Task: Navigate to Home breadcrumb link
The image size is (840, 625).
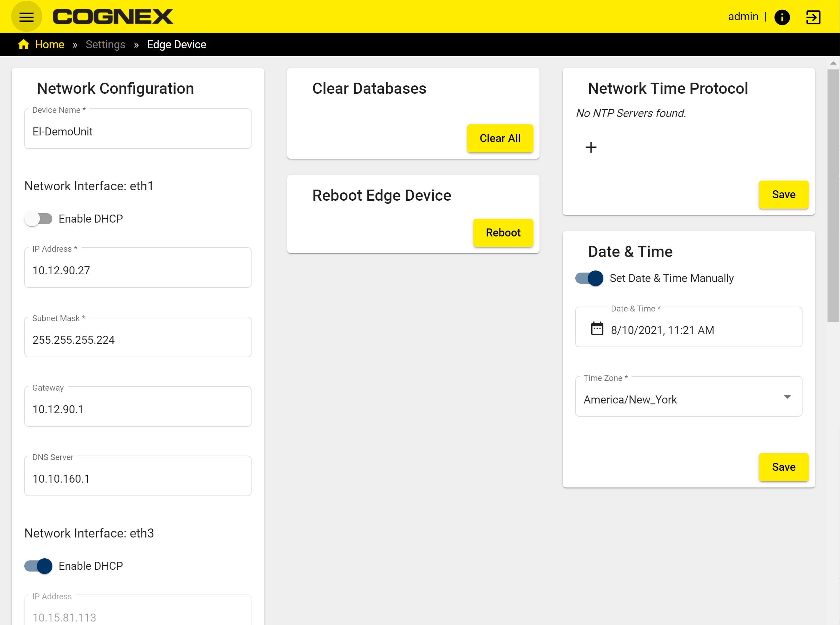Action: [x=49, y=45]
